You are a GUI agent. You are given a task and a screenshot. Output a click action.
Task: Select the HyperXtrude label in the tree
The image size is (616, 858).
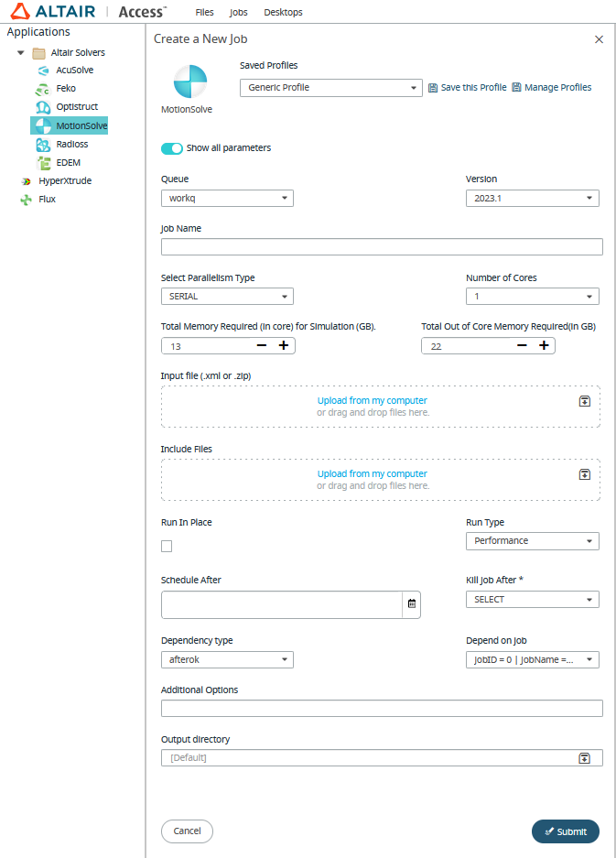tap(65, 181)
